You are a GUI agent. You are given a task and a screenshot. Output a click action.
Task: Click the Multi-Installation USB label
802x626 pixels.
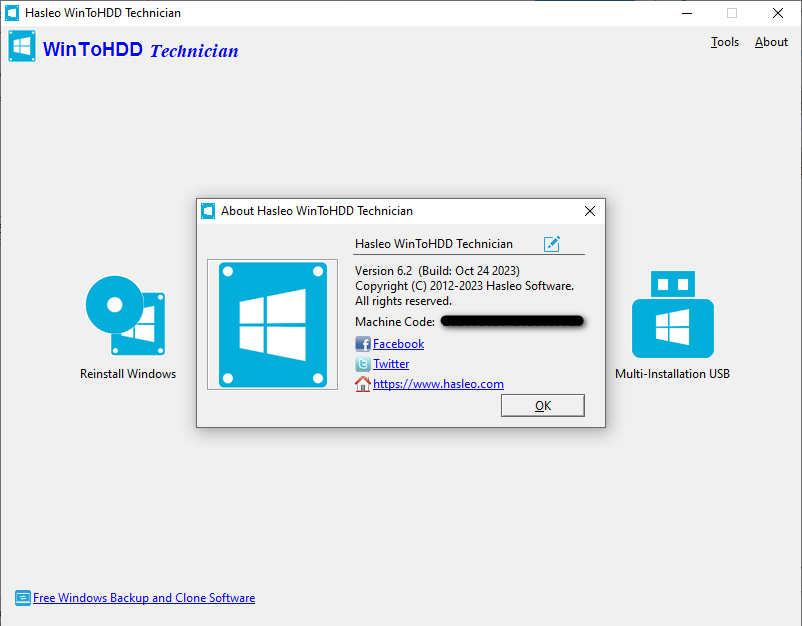click(x=673, y=374)
